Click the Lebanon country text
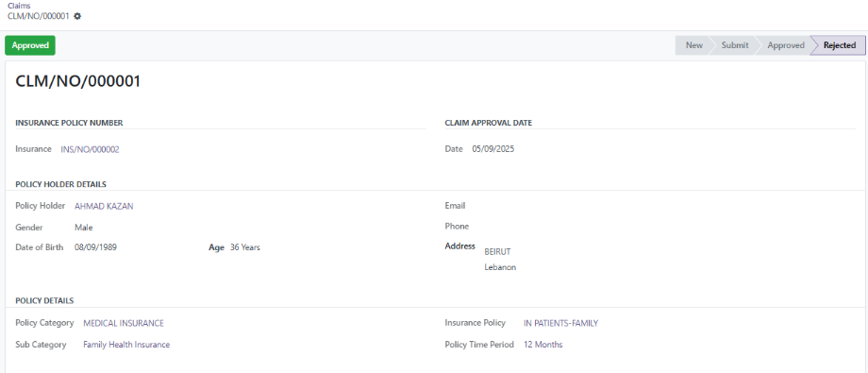 [500, 267]
